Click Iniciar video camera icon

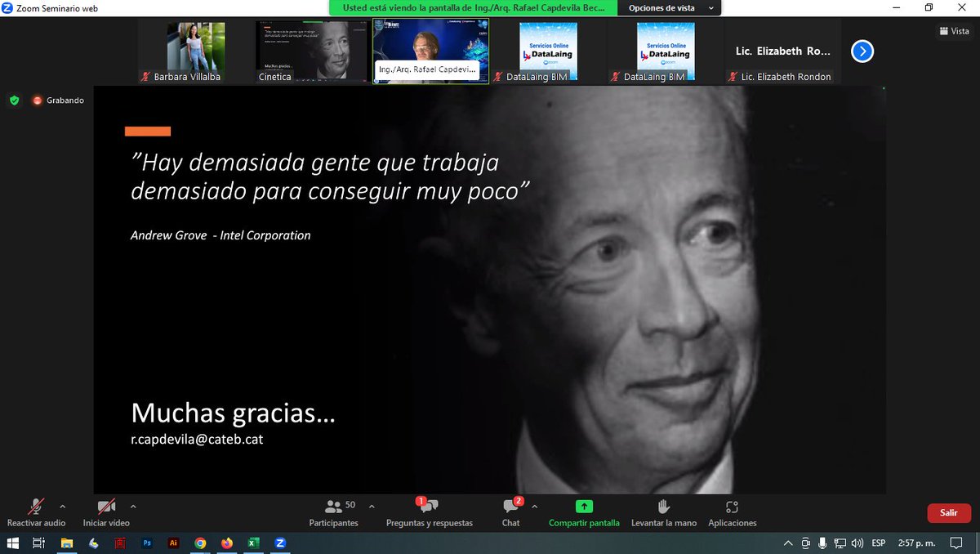point(106,507)
